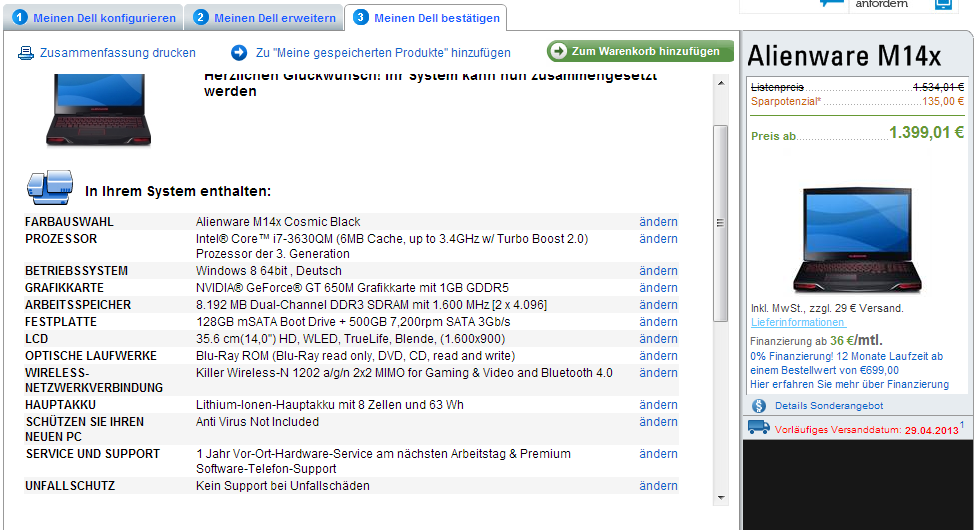Click ändern for GRAFIKKARTE row

click(658, 288)
